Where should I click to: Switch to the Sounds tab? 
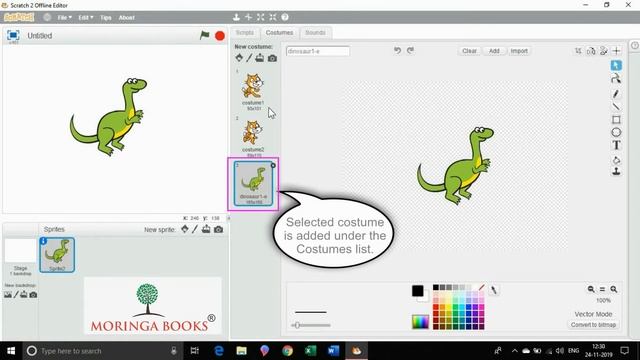pos(316,33)
